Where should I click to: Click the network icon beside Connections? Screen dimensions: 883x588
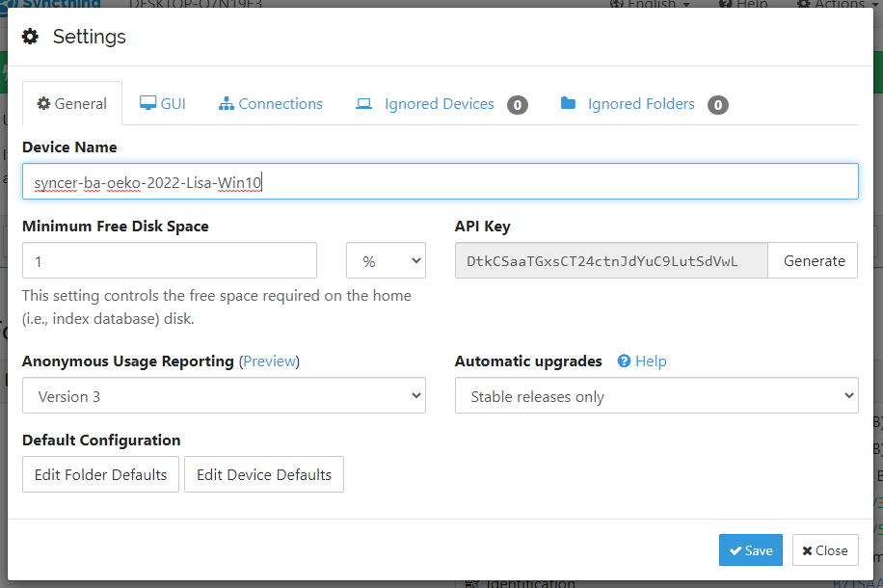227,104
